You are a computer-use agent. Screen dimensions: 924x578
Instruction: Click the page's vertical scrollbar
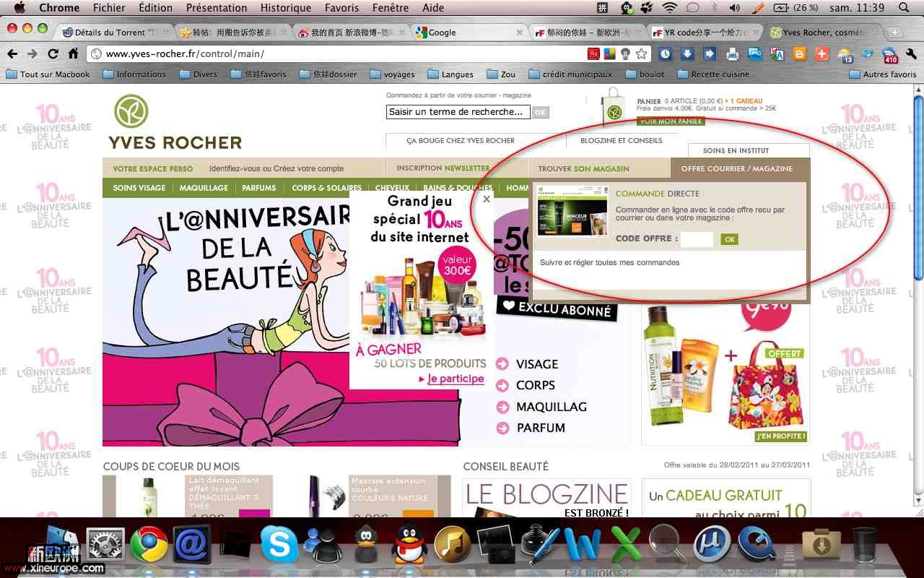coord(918,296)
